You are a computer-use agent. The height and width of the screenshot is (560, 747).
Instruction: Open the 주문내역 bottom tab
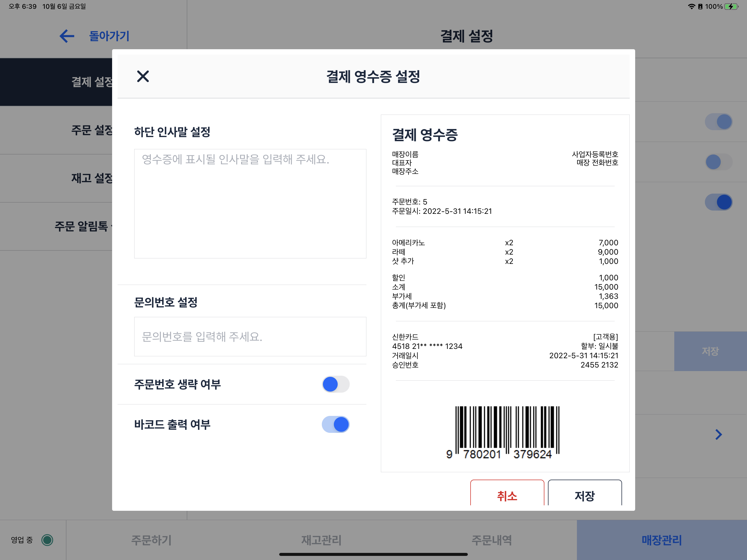[491, 540]
